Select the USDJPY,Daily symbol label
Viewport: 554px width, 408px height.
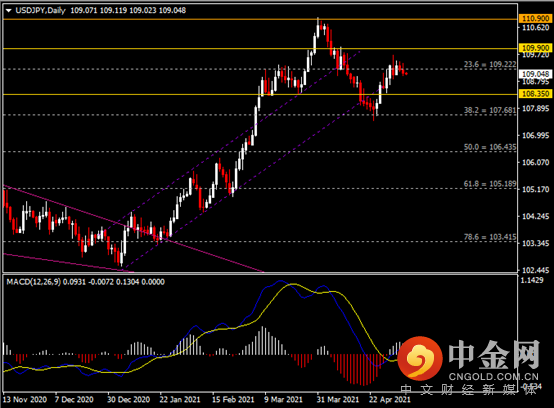41,10
